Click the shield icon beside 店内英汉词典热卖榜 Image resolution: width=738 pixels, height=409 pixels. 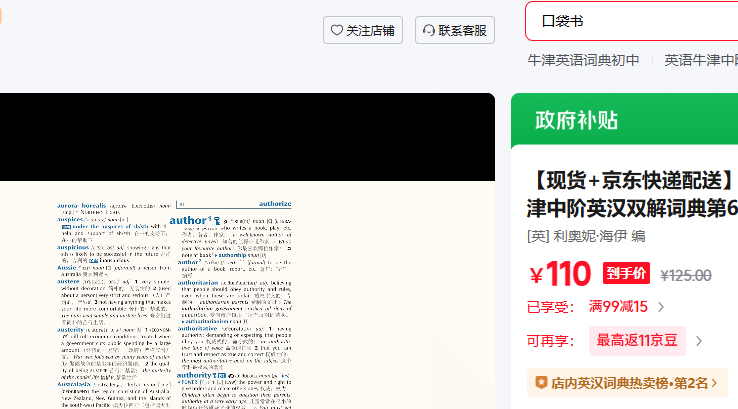541,382
